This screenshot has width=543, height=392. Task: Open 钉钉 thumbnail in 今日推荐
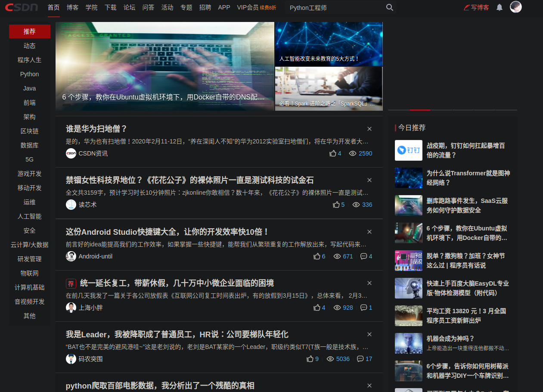[x=409, y=150]
